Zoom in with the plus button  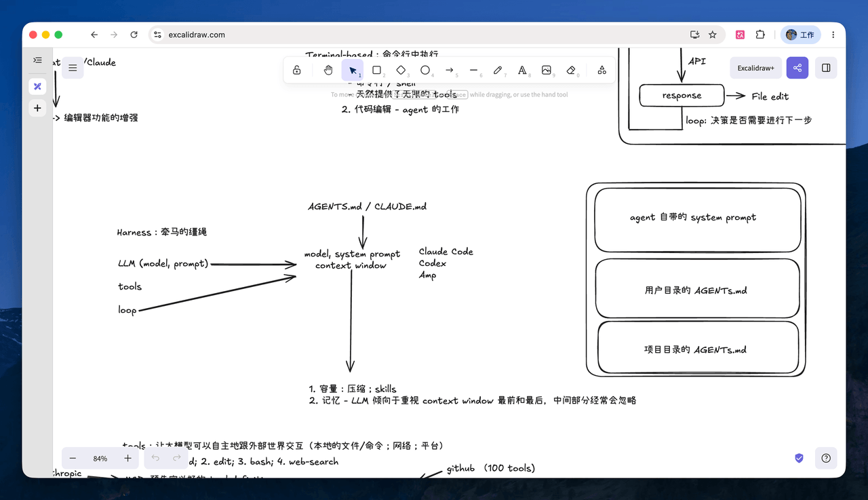tap(127, 459)
